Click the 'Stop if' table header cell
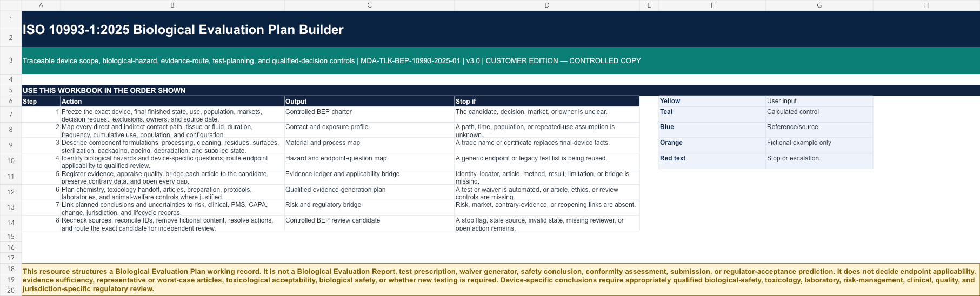The height and width of the screenshot is (296, 980). coord(546,101)
